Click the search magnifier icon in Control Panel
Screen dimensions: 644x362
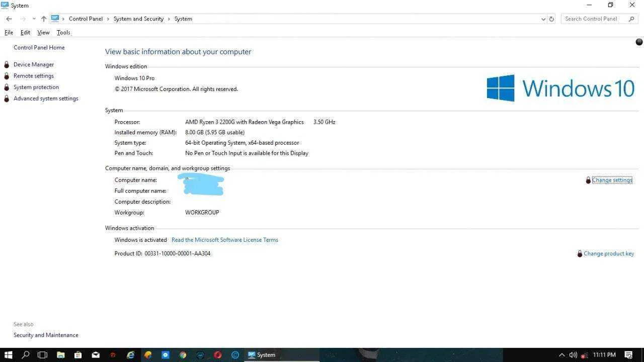[x=632, y=19]
